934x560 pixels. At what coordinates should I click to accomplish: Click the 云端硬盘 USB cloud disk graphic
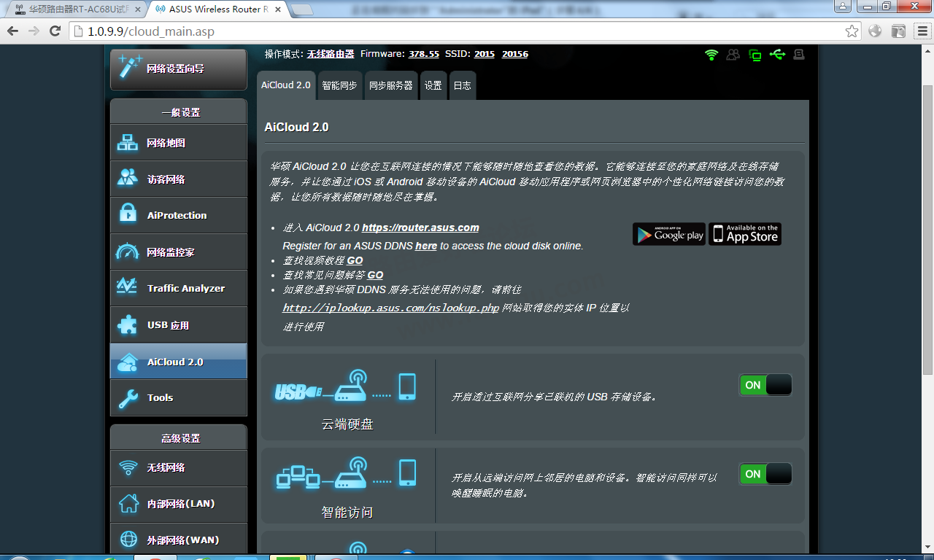coord(345,386)
